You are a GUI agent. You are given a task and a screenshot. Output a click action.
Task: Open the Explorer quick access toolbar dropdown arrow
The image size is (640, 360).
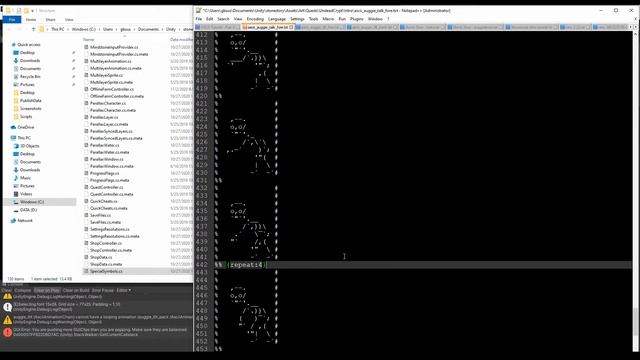(33, 11)
